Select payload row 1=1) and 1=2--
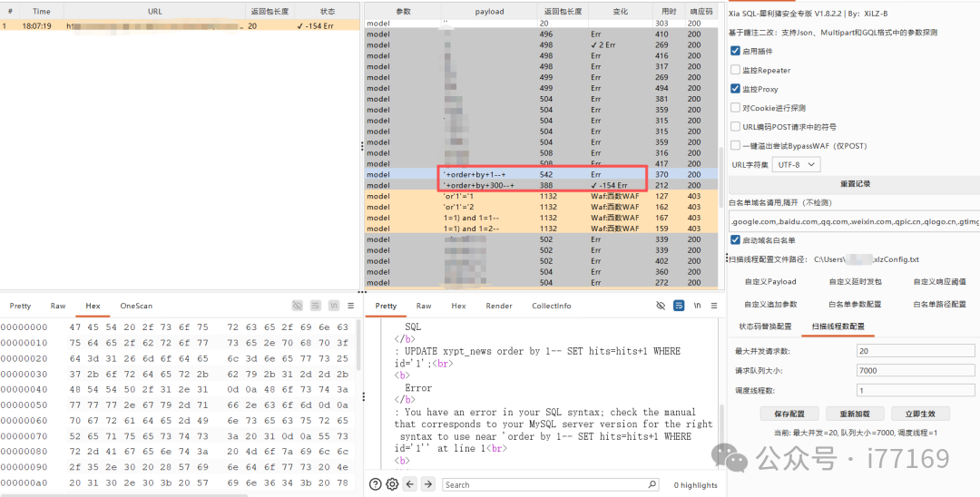This screenshot has height=497, width=980. (x=541, y=229)
